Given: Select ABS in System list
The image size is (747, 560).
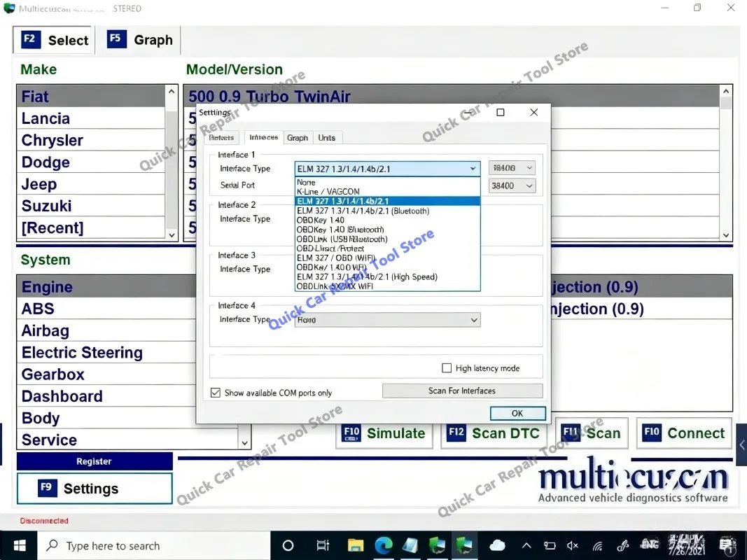Looking at the screenshot, I should pyautogui.click(x=106, y=309).
